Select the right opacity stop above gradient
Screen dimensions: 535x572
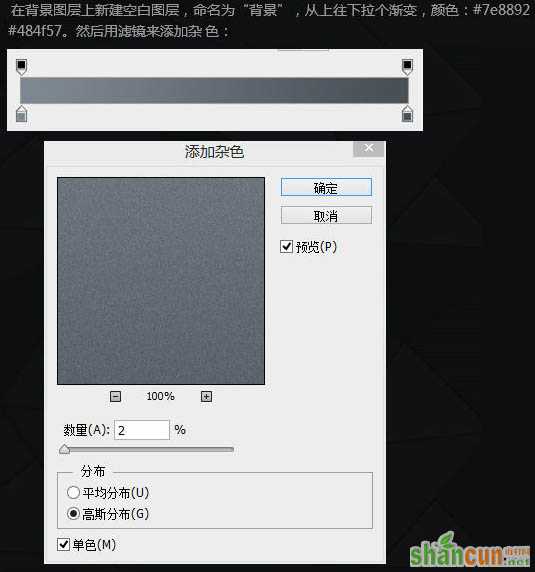click(407, 67)
